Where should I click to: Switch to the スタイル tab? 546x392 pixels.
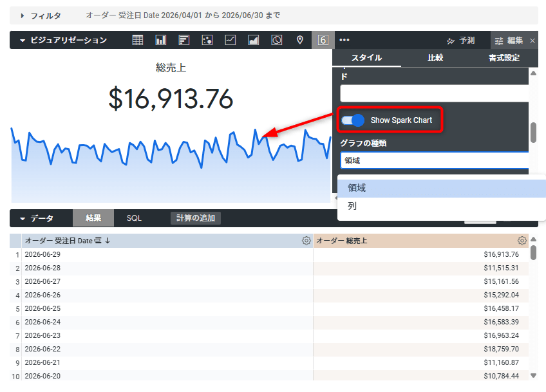pyautogui.click(x=366, y=58)
